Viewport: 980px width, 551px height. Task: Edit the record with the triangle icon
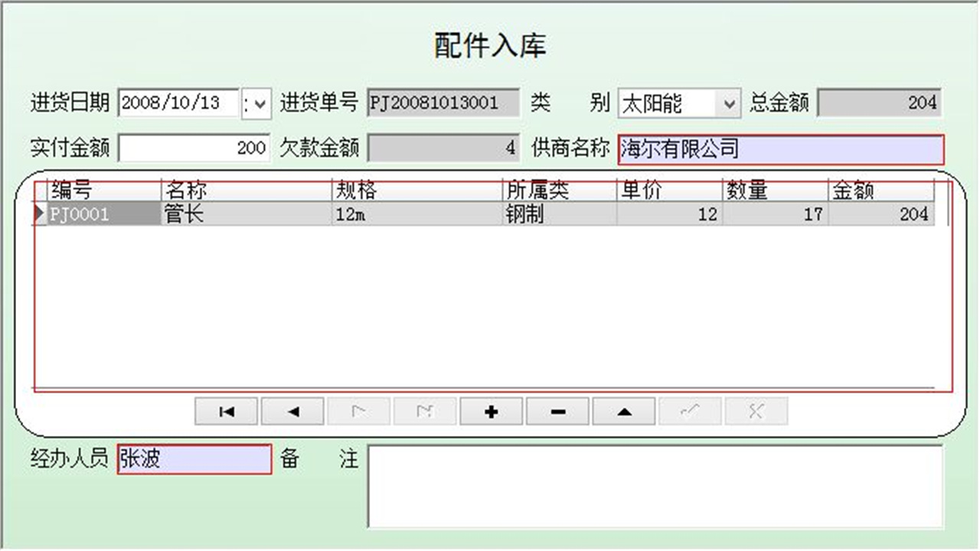(x=623, y=411)
